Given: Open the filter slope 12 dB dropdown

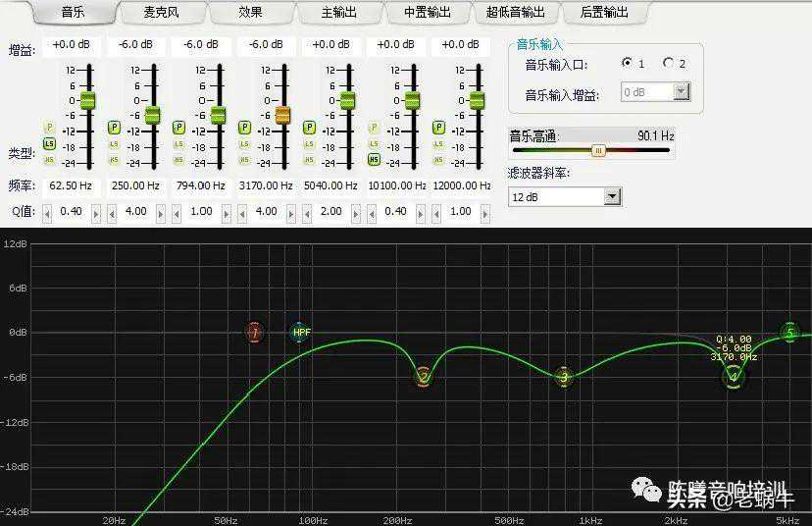Looking at the screenshot, I should [612, 196].
